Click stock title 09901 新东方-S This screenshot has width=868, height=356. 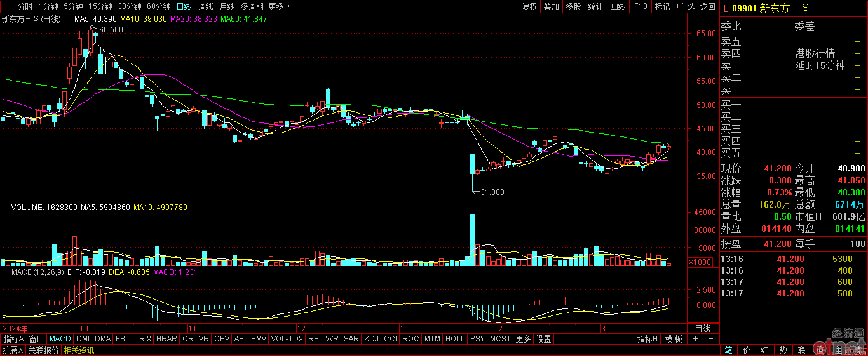pos(771,8)
